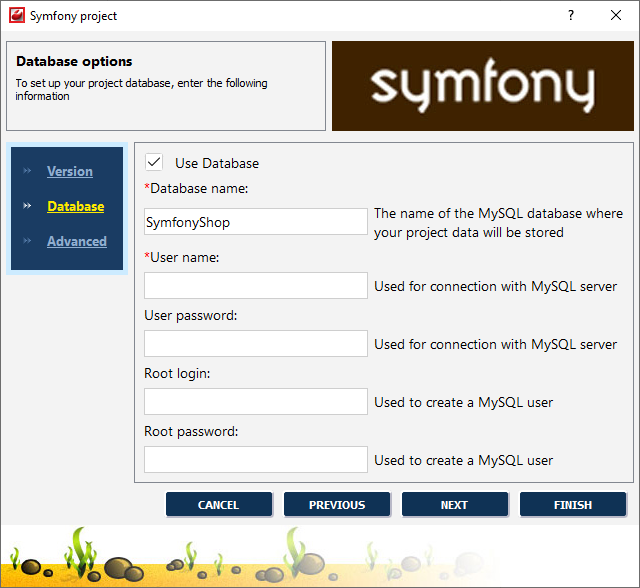Viewport: 640px width, 588px height.
Task: Click the 'Root login:' label
Action: (x=177, y=373)
